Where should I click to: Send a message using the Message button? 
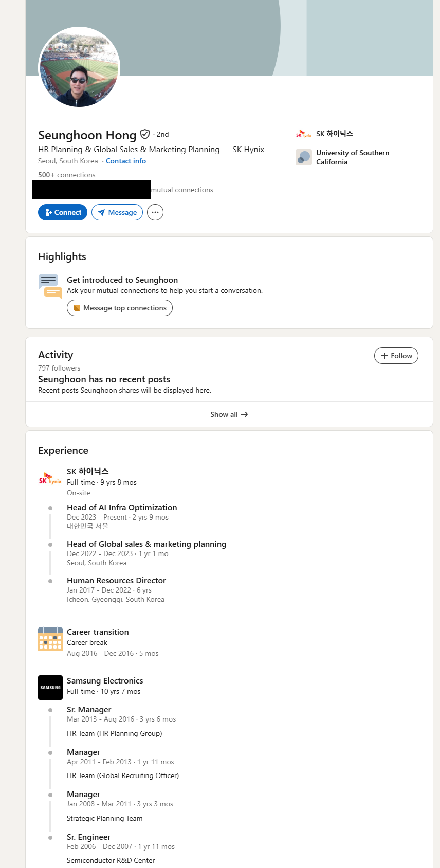point(117,212)
